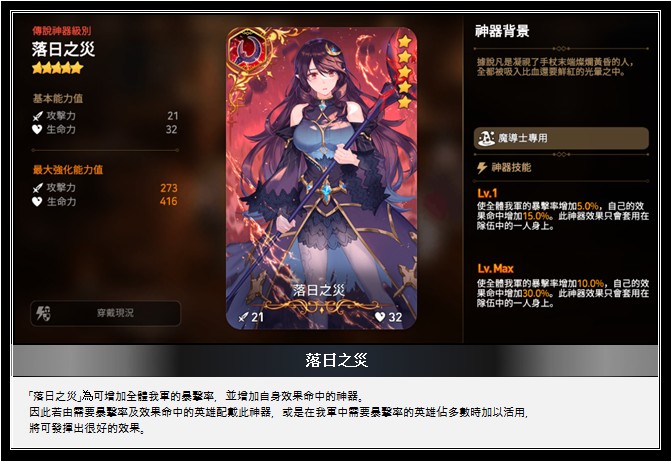The image size is (671, 461).
Task: Click the sword 21 value on card bottom
Action: tap(251, 317)
